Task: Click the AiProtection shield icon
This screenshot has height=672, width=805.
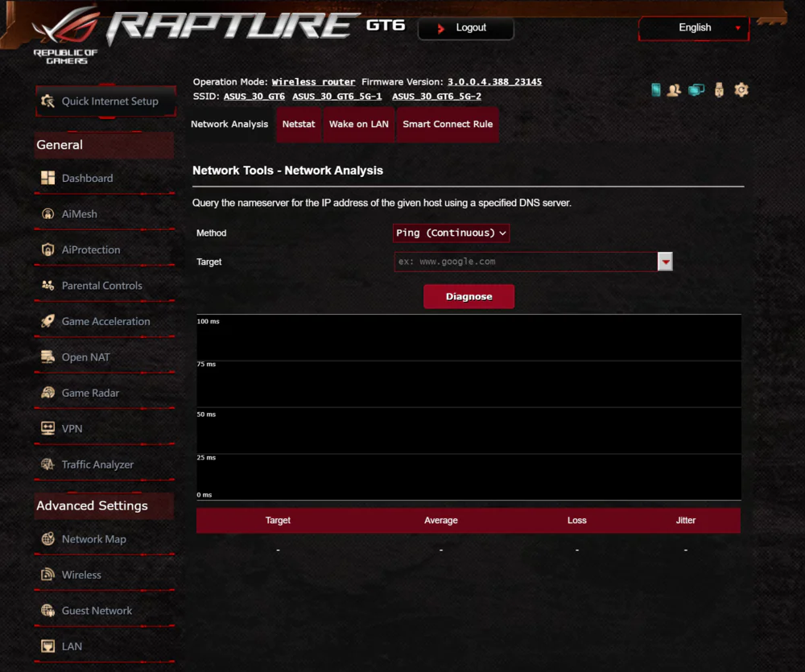Action: pyautogui.click(x=47, y=249)
